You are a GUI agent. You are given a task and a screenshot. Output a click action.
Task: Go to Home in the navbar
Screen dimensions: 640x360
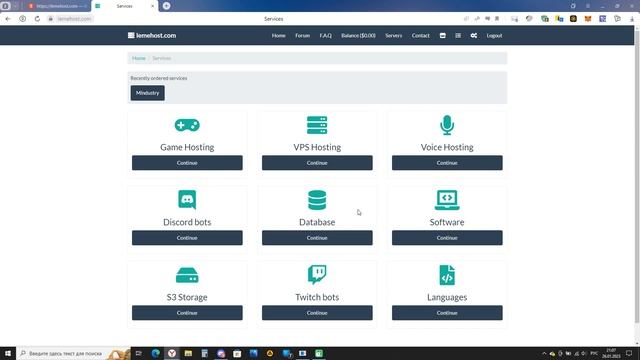click(278, 36)
